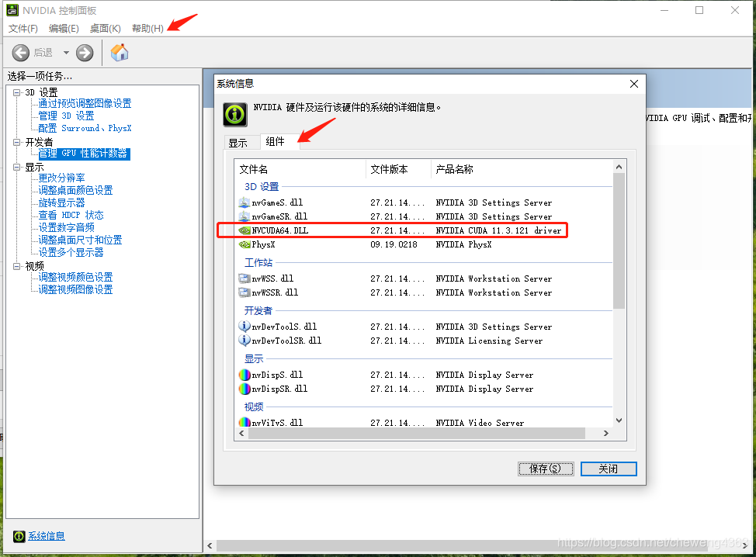The image size is (756, 557).
Task: Open the 帮助(H) menu
Action: (x=147, y=29)
